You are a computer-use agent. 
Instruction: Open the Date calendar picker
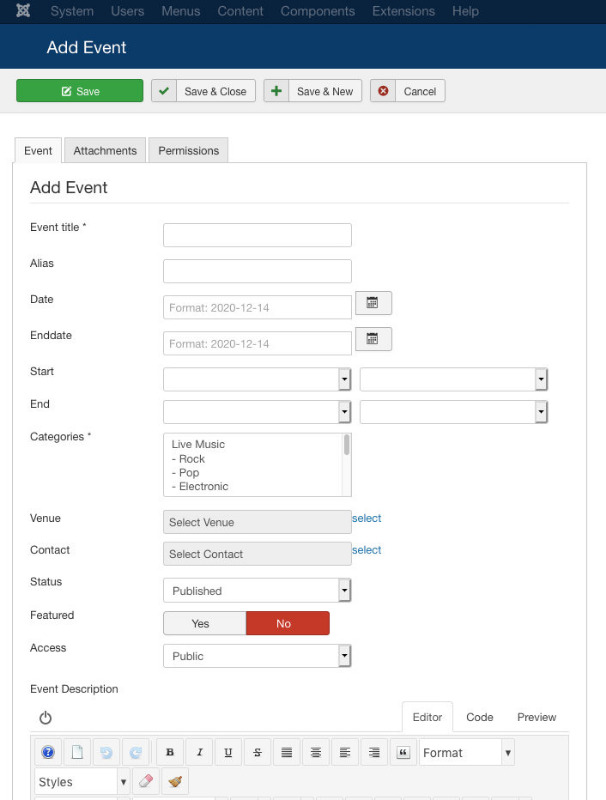pos(373,303)
